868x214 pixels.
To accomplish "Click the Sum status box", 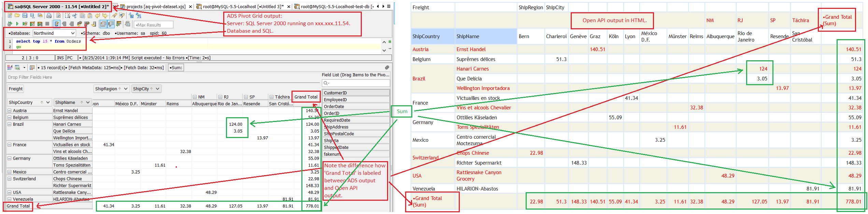I will coord(176,67).
